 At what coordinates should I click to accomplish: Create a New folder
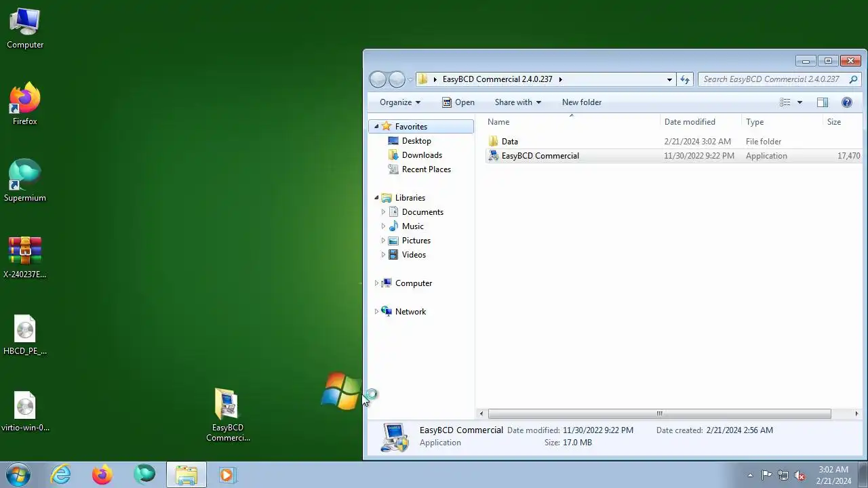(582, 102)
